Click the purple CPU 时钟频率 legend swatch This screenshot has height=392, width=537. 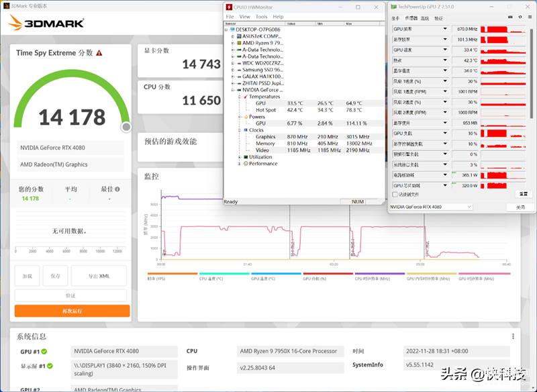coord(380,274)
